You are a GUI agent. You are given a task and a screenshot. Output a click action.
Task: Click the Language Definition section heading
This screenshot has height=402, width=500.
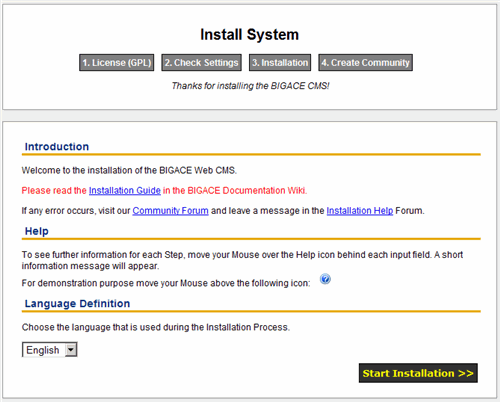tap(77, 304)
